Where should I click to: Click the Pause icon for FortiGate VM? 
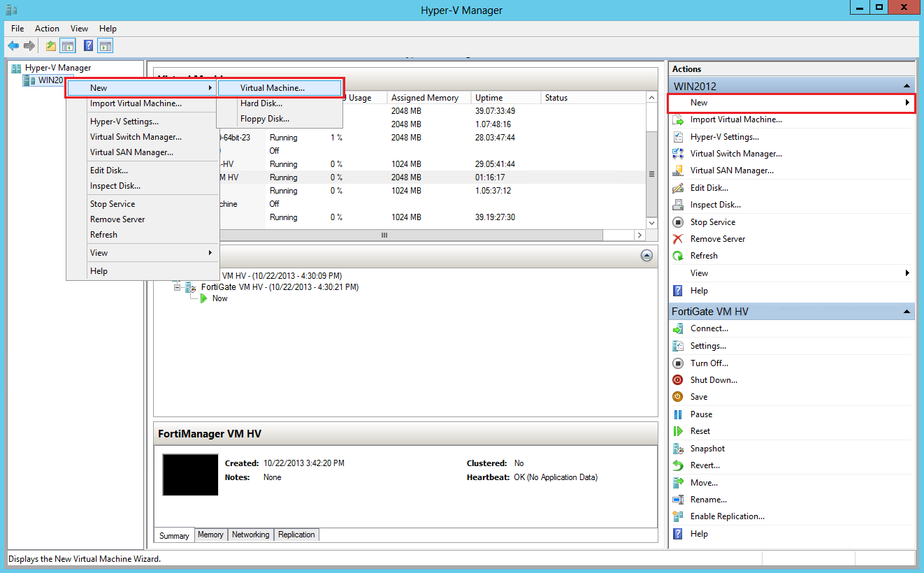pyautogui.click(x=677, y=414)
